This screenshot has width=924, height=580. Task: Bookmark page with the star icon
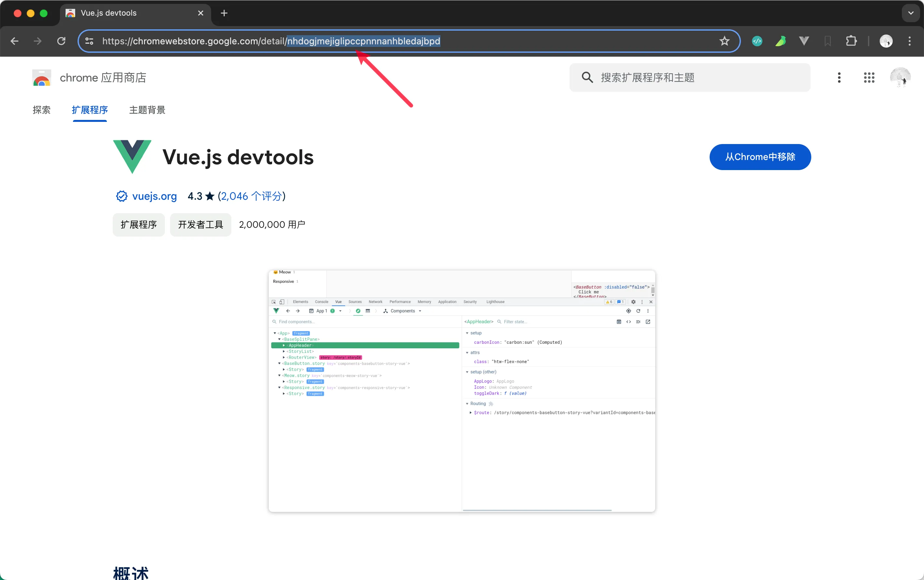(724, 41)
